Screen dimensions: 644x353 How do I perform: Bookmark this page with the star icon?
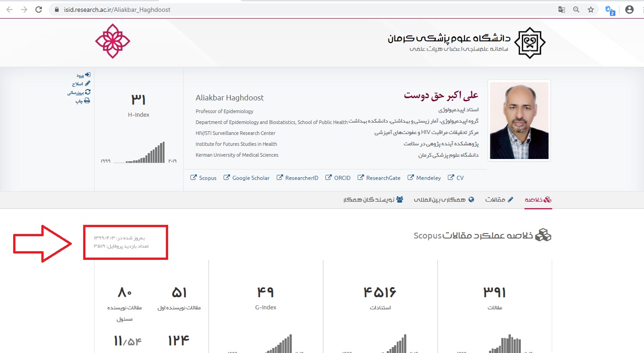click(591, 10)
